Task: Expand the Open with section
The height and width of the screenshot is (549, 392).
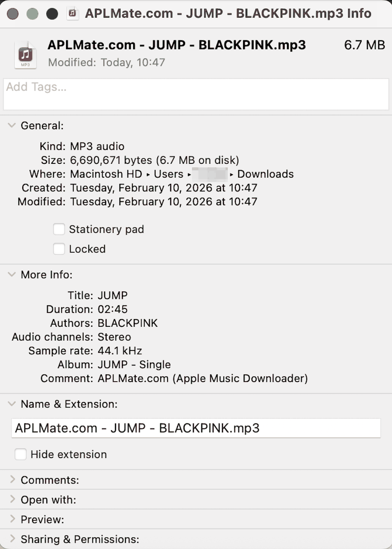Action: pyautogui.click(x=13, y=500)
